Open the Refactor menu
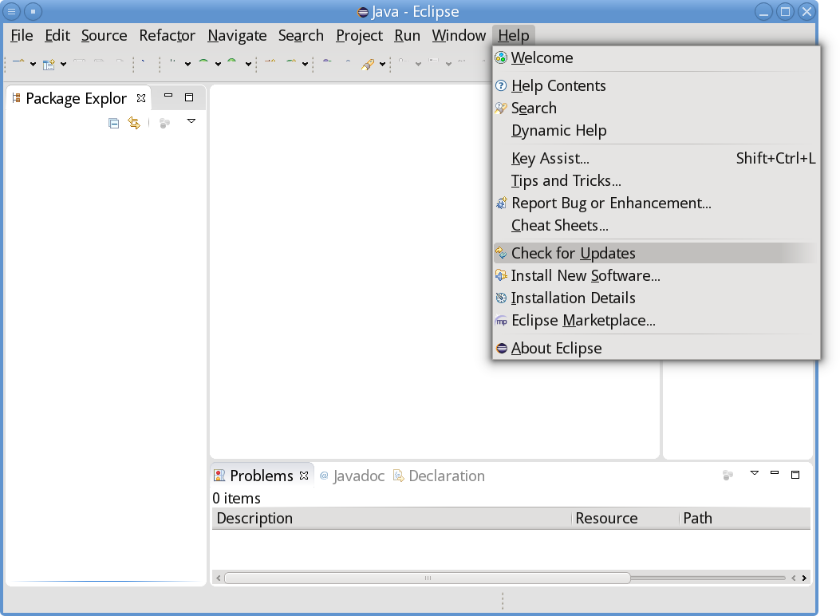The image size is (840, 616). (168, 35)
